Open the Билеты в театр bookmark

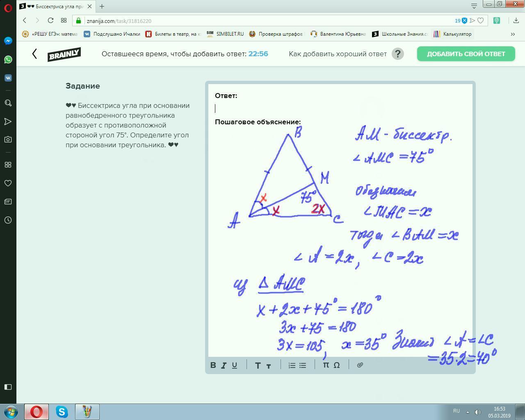tap(173, 34)
